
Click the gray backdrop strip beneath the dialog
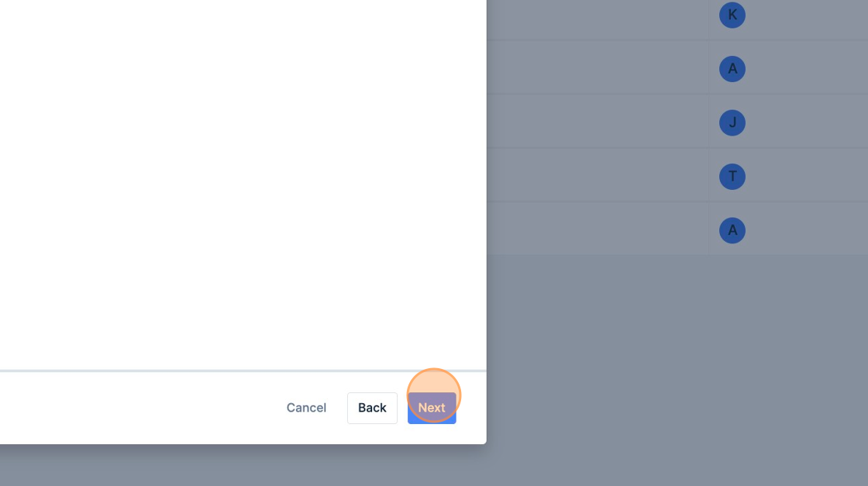(x=243, y=466)
